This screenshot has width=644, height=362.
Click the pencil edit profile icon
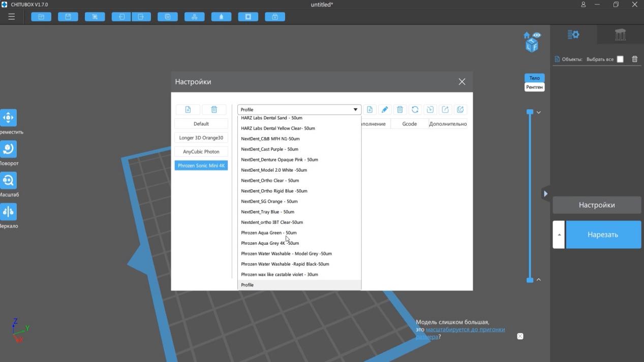coord(385,110)
